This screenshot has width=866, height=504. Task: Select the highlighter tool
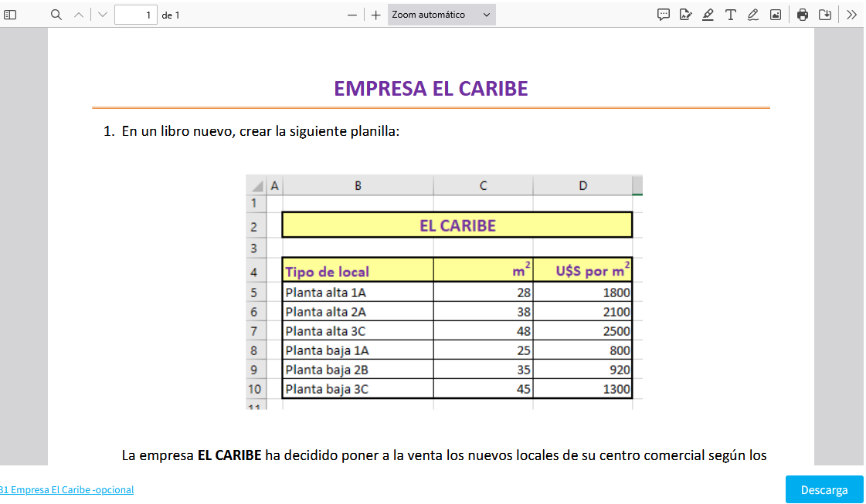point(708,15)
